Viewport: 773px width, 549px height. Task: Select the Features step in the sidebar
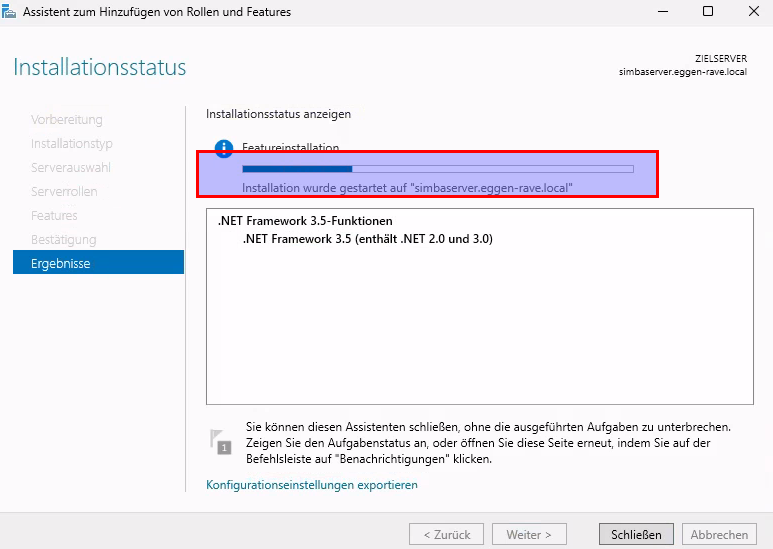[54, 216]
